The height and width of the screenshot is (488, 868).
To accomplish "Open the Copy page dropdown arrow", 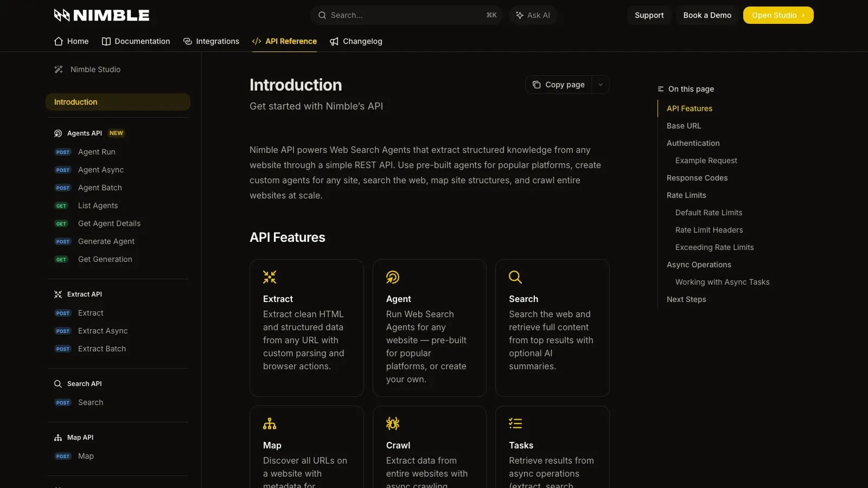I will coord(601,85).
